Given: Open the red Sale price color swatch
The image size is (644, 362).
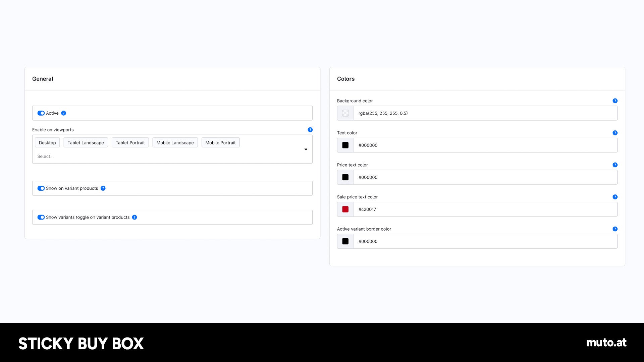Looking at the screenshot, I should (345, 209).
